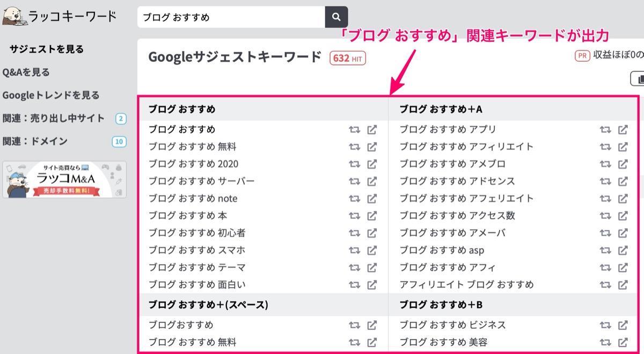Open external link for ブログ おすすめ アクセス数
644x354 pixels.
click(623, 215)
